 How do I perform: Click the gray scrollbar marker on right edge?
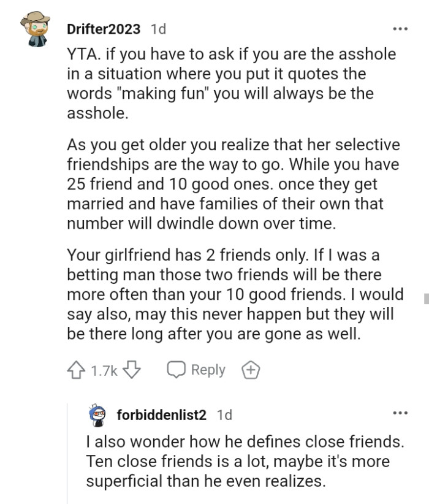(425, 299)
